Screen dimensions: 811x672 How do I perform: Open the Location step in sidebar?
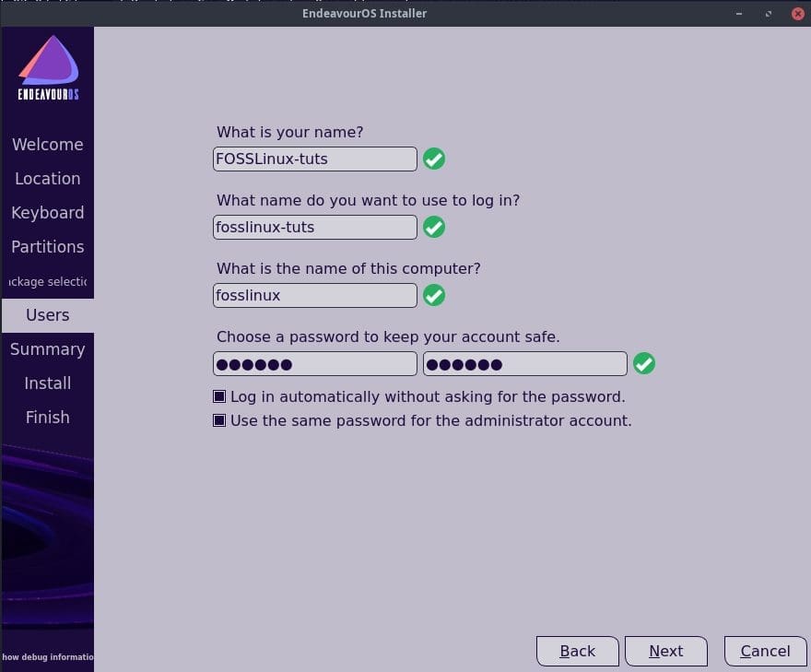tap(48, 179)
